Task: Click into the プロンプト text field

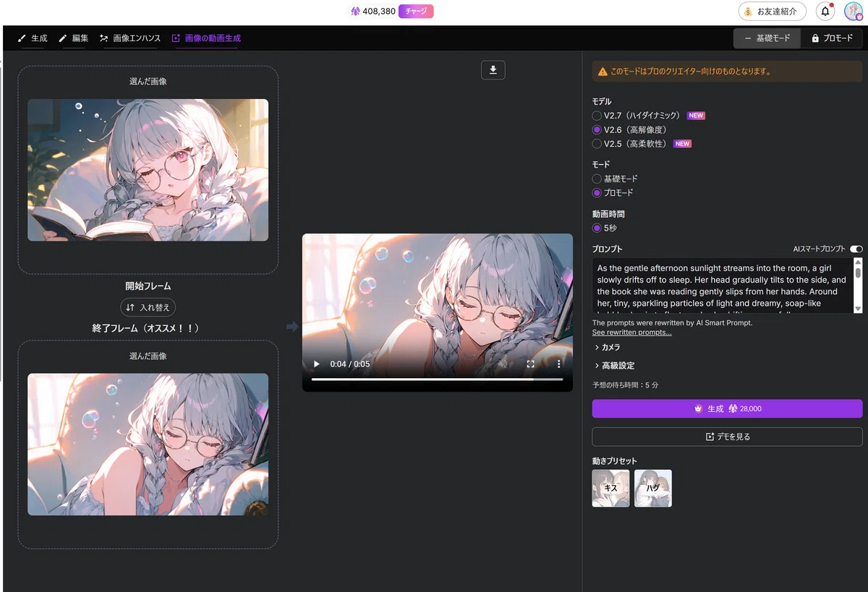Action: pos(723,286)
